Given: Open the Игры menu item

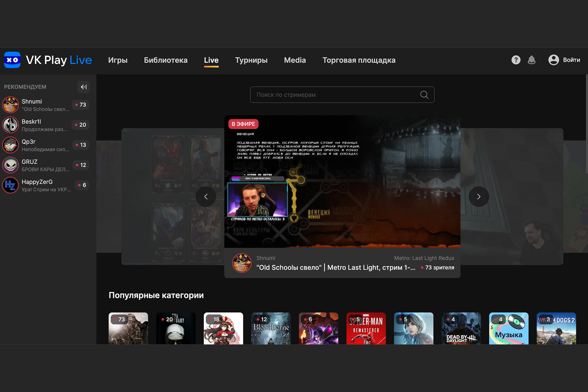Looking at the screenshot, I should coord(118,60).
